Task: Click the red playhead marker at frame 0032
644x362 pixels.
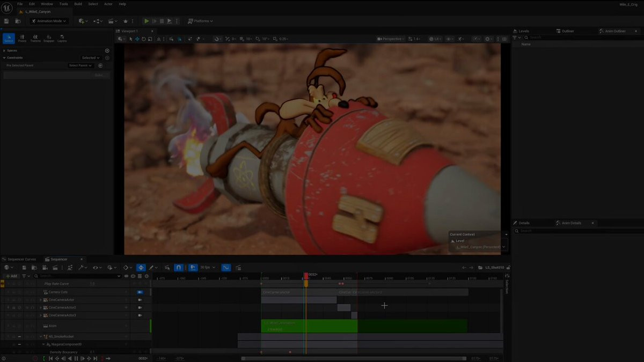Action: click(x=306, y=276)
